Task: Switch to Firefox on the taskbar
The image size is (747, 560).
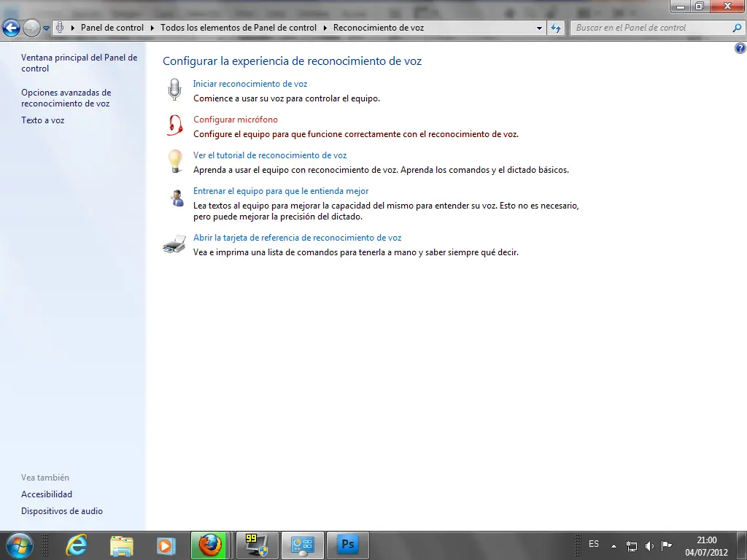Action: 210,545
